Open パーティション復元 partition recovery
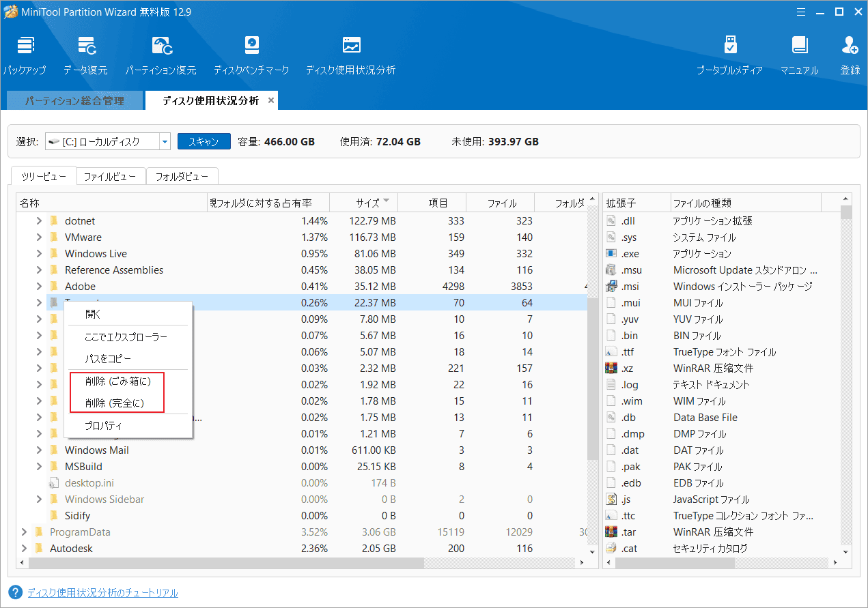This screenshot has width=868, height=608. click(160, 55)
